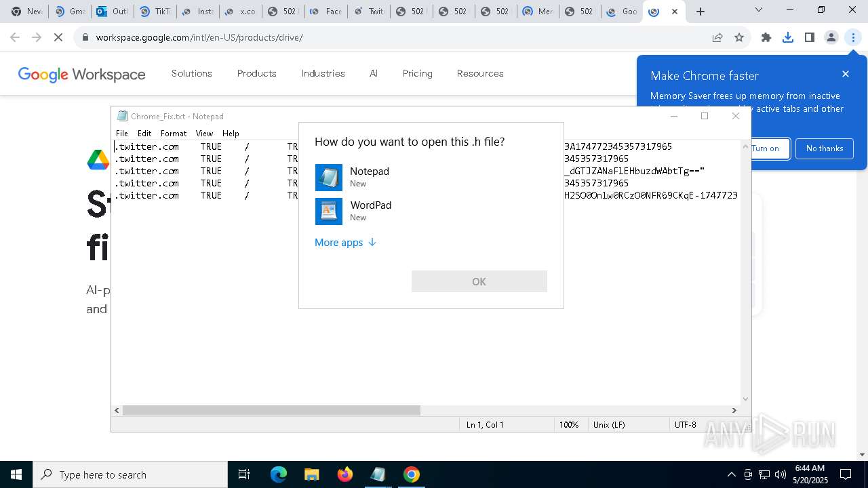Switch to Chrome taskbar icon
Screen dimensions: 868x488
tap(411, 474)
